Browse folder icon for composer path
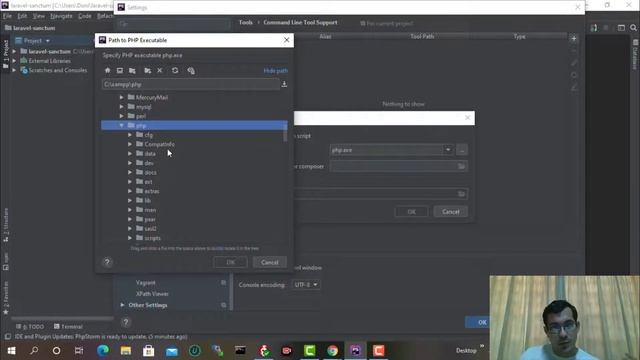The width and height of the screenshot is (640, 360). tap(461, 166)
